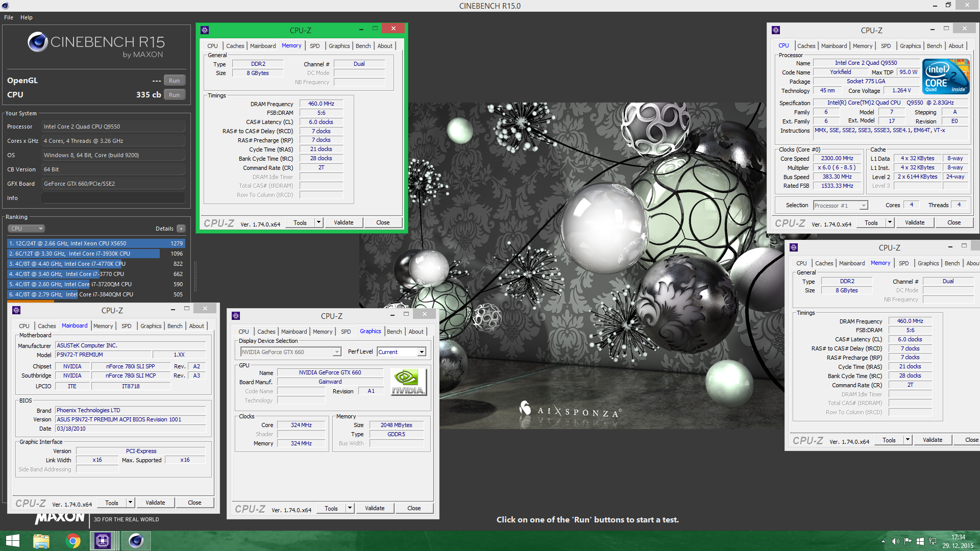Click MAXON logo at bottom left

(60, 518)
